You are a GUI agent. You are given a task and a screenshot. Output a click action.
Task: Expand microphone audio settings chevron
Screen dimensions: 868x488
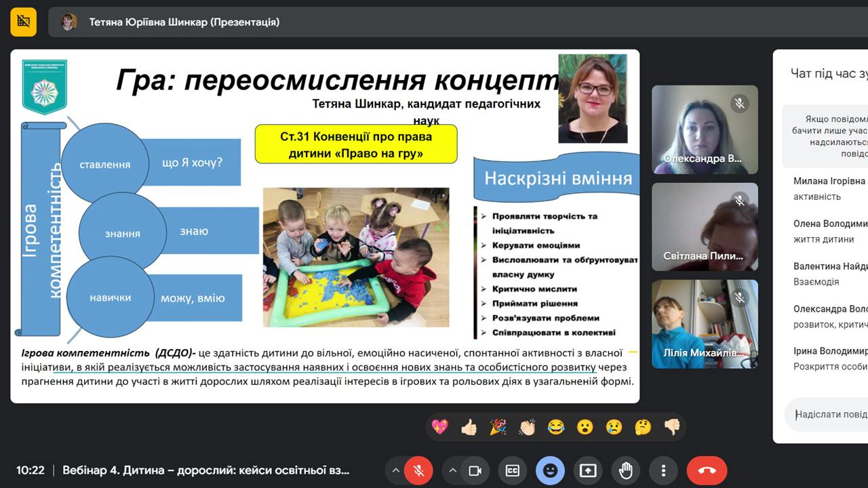396,470
